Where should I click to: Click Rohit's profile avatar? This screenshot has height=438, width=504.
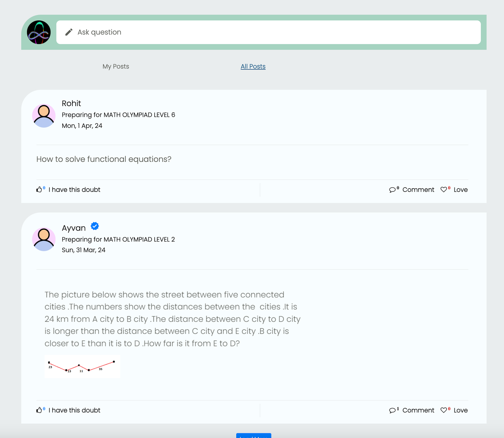click(44, 116)
